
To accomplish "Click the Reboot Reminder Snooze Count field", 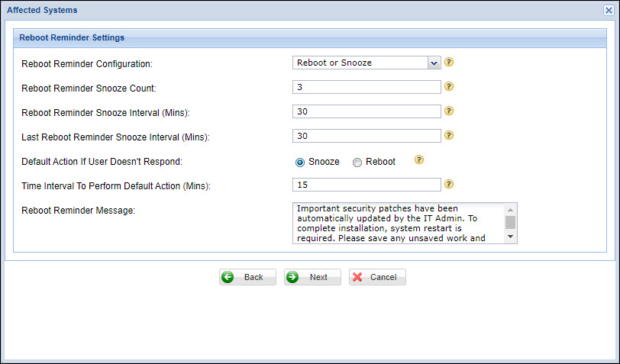I will [367, 87].
